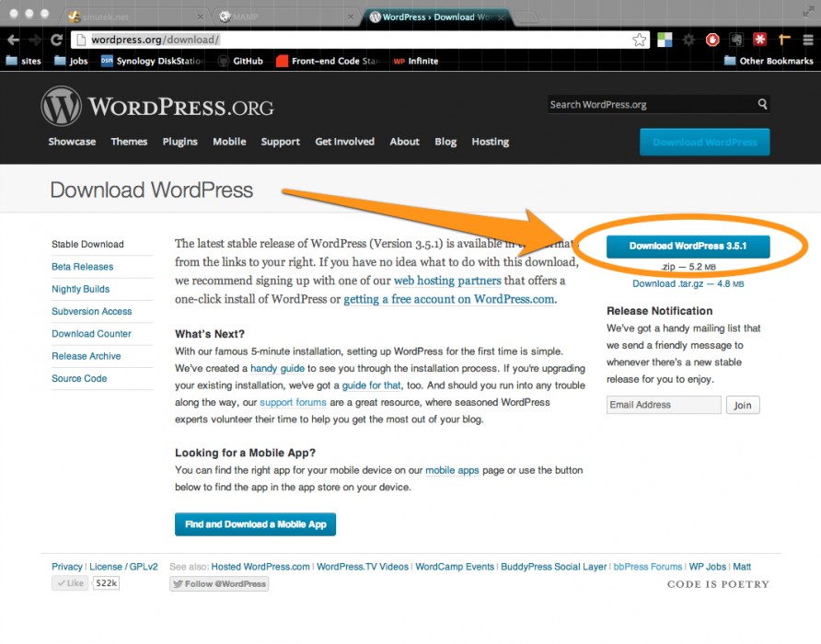Click the WordPress.org logo
The height and width of the screenshot is (644, 821).
click(157, 107)
